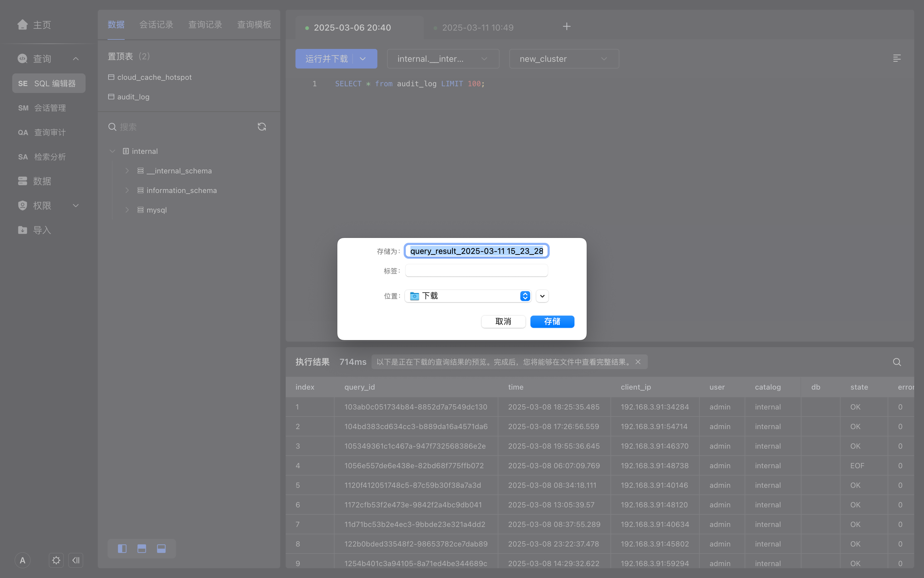Click the format SQL icon
924x578 pixels.
(897, 58)
